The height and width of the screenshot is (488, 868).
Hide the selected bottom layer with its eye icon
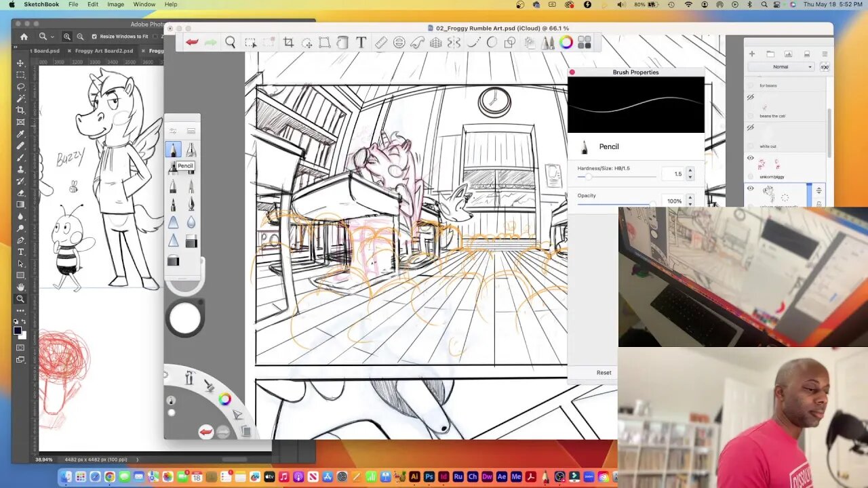750,188
